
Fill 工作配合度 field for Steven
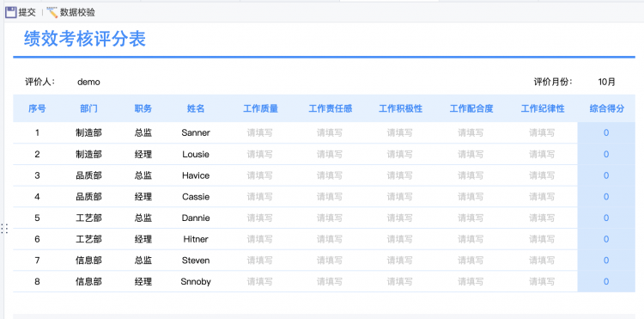471,261
